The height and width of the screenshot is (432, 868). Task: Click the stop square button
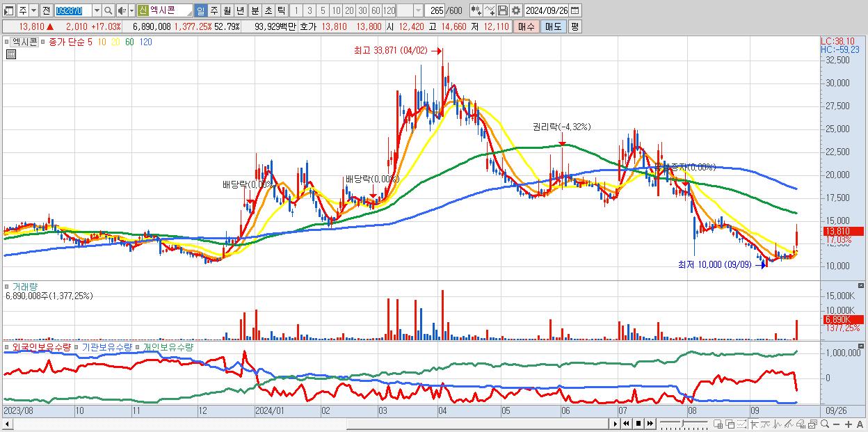point(638,424)
